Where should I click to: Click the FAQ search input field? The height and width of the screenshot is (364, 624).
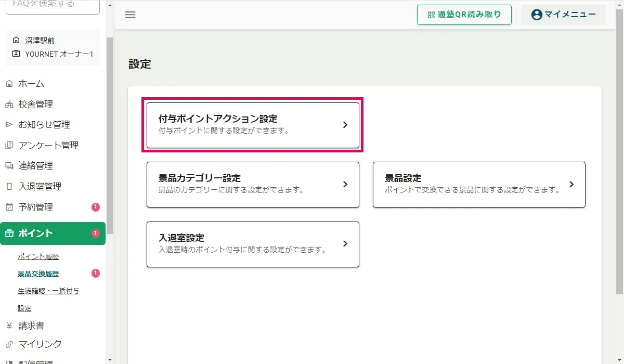(53, 5)
